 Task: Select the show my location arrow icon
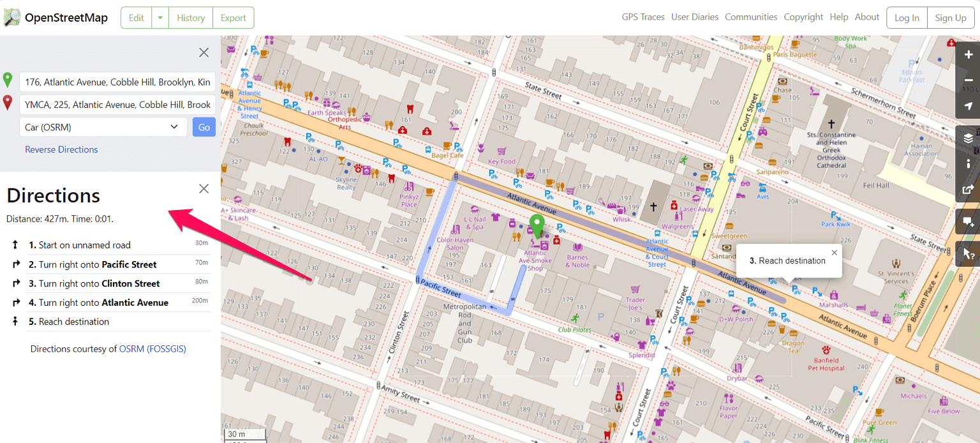click(x=968, y=106)
